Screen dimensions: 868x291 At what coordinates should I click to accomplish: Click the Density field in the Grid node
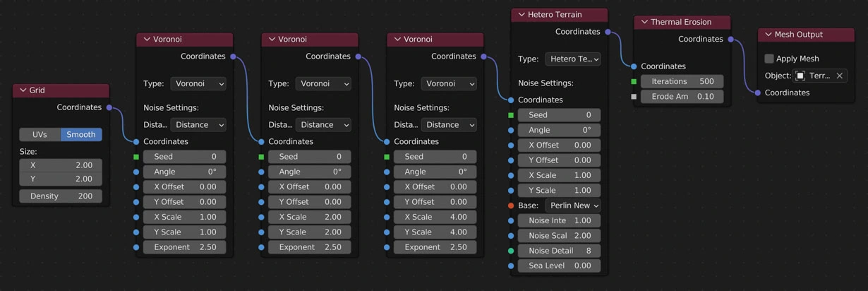tap(61, 196)
